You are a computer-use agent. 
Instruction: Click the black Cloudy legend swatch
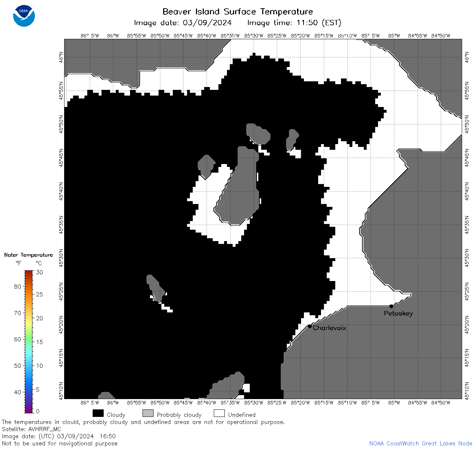98,413
